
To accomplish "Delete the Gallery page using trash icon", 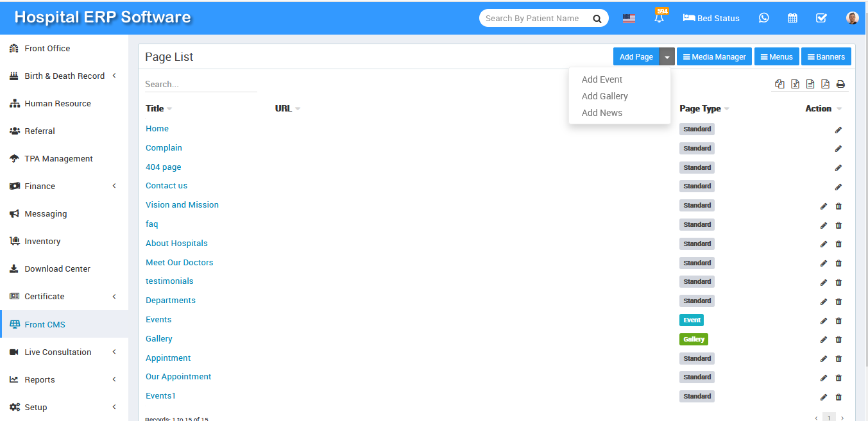I will [x=838, y=340].
